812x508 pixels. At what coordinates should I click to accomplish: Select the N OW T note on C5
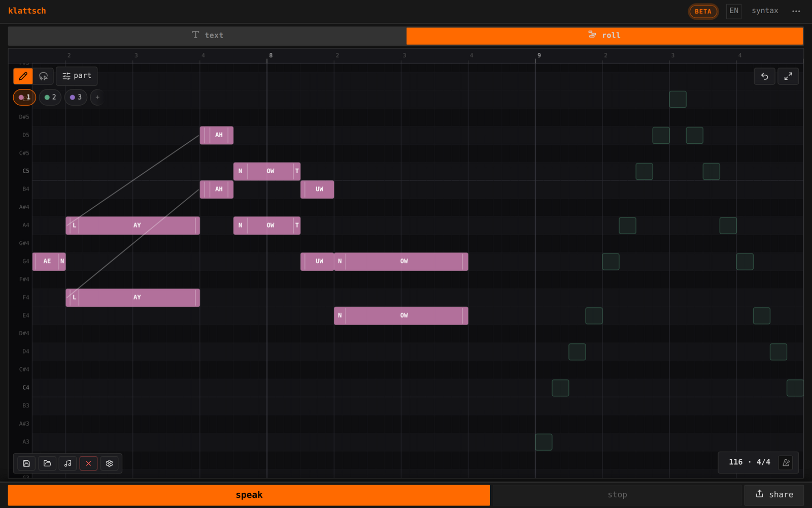(x=267, y=171)
